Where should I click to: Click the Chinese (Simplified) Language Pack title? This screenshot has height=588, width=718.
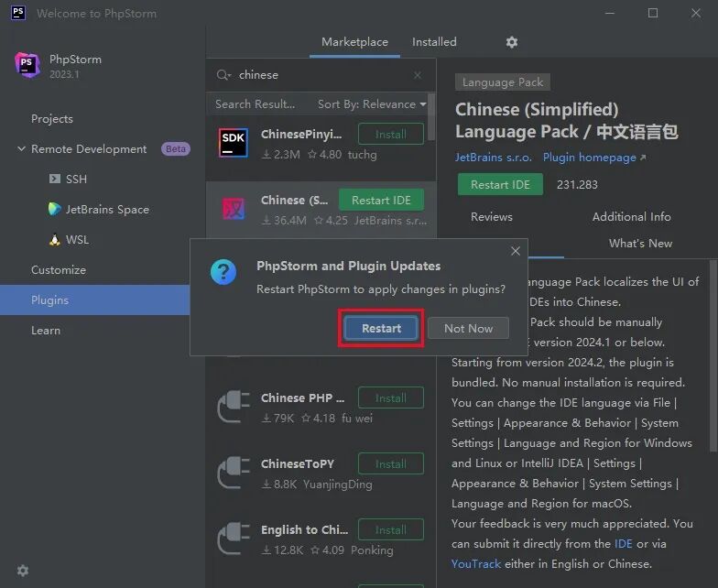coord(566,121)
